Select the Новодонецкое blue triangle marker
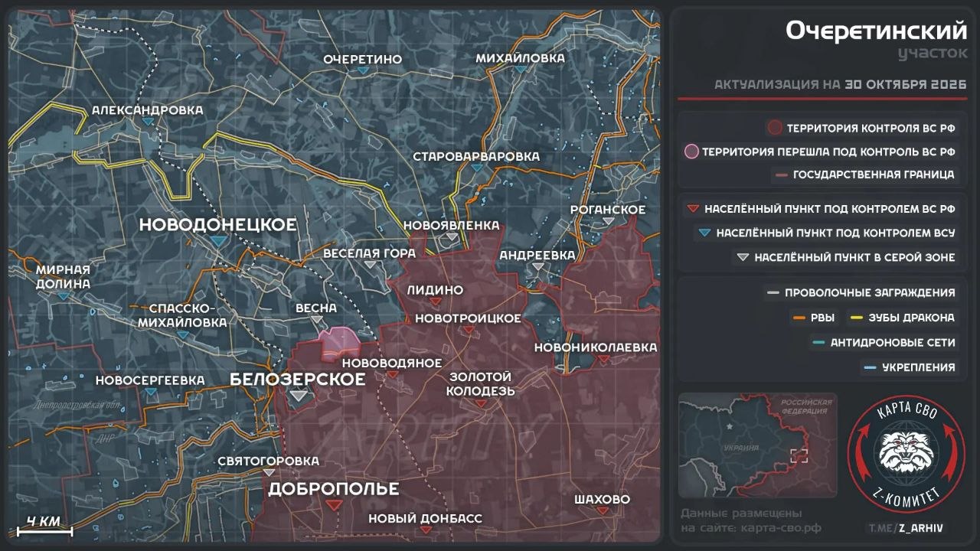The width and height of the screenshot is (980, 551). coord(218,240)
